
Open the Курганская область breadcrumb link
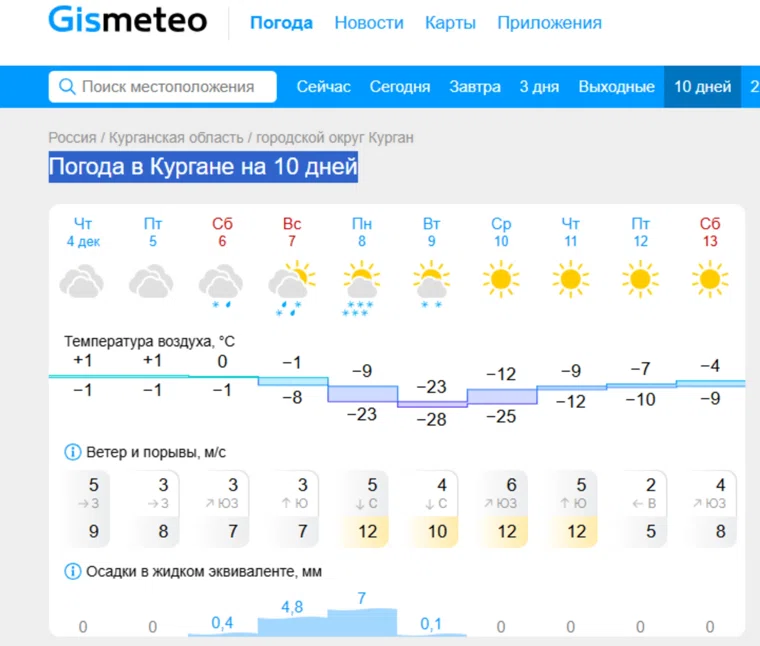[x=176, y=137]
